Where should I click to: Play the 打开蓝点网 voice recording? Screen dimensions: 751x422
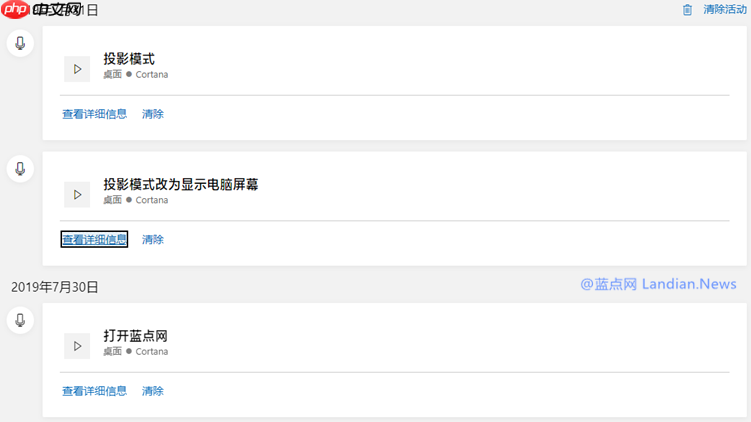point(77,346)
